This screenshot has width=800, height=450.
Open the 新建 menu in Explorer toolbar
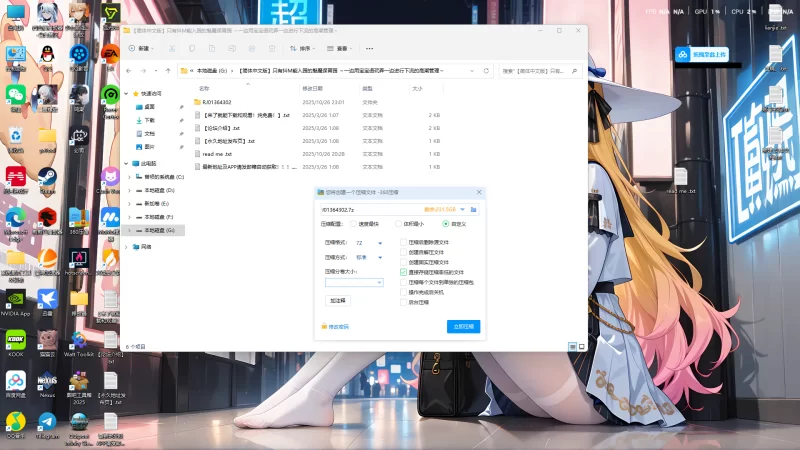(143, 48)
